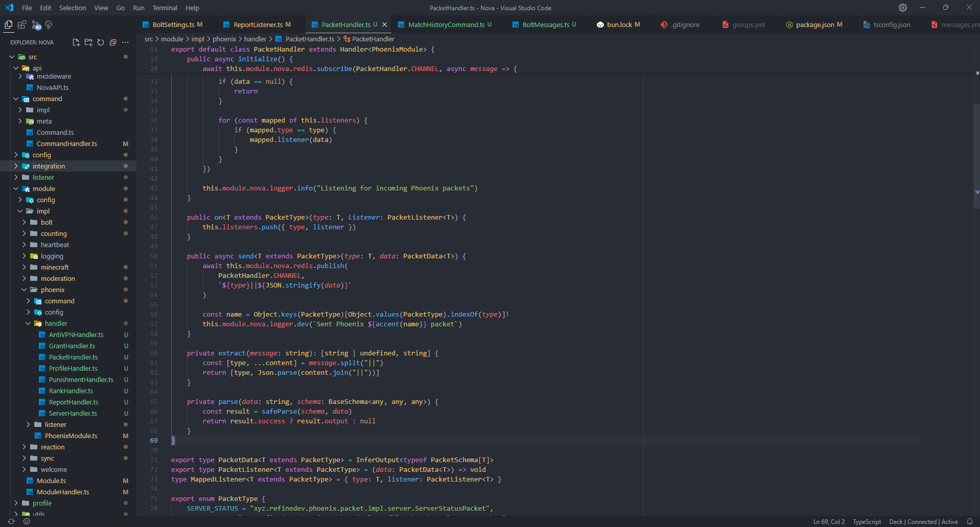Image resolution: width=980 pixels, height=527 pixels.
Task: Switch to the package.json tab
Action: coord(819,25)
